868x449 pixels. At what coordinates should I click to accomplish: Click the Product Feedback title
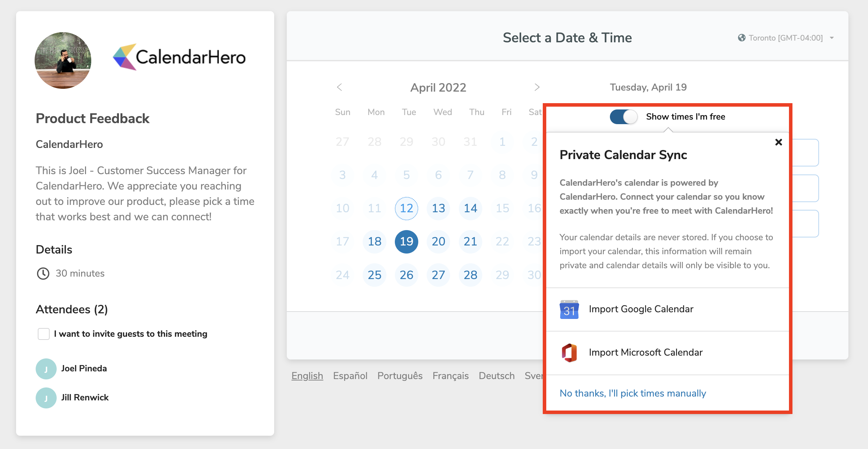pos(93,119)
